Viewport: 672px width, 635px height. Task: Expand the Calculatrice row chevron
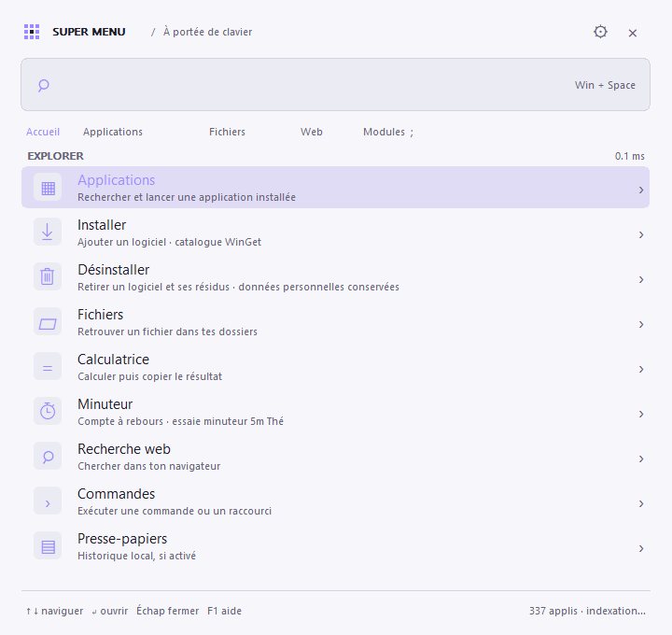(640, 369)
